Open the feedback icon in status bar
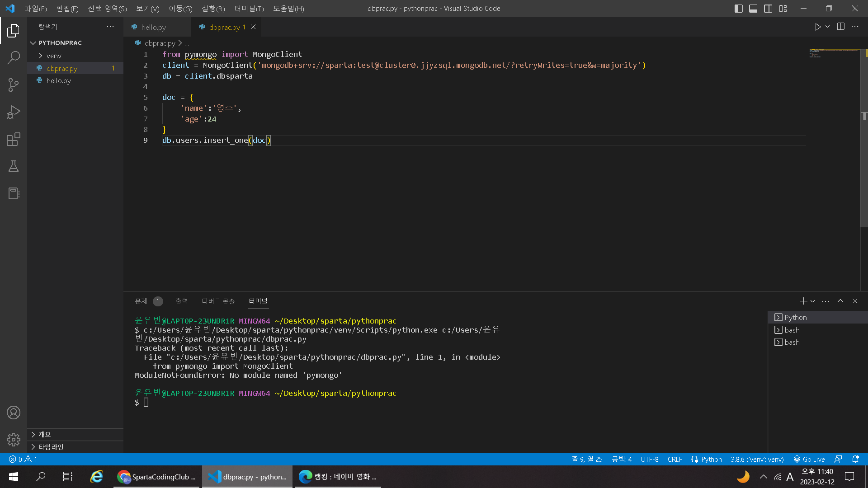Image resolution: width=868 pixels, height=488 pixels. coord(838,460)
